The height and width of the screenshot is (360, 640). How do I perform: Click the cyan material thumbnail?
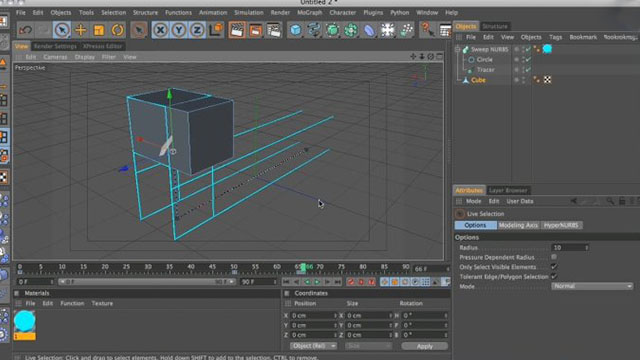[24, 321]
